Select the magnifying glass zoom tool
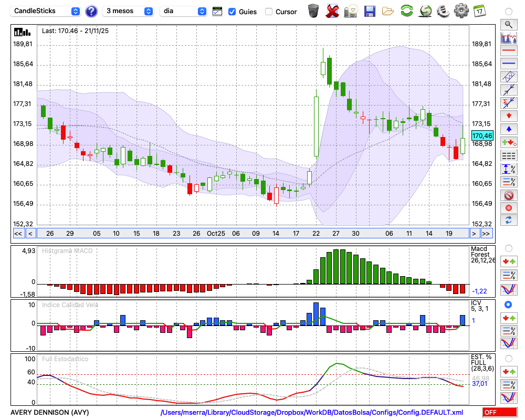 coord(508,24)
